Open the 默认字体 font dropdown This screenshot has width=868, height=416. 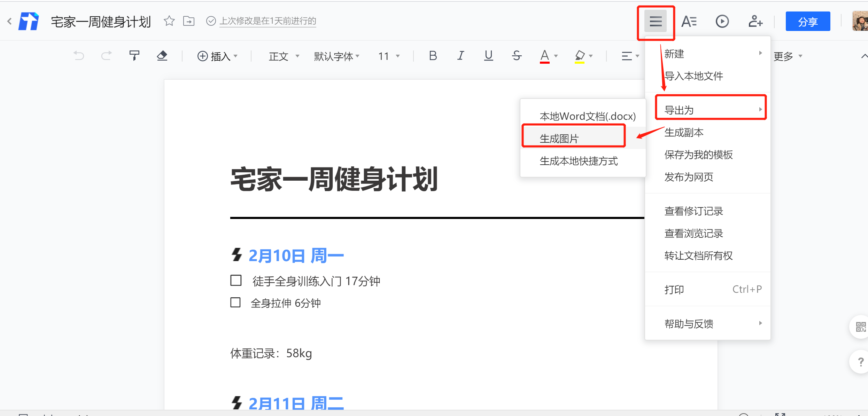point(336,56)
